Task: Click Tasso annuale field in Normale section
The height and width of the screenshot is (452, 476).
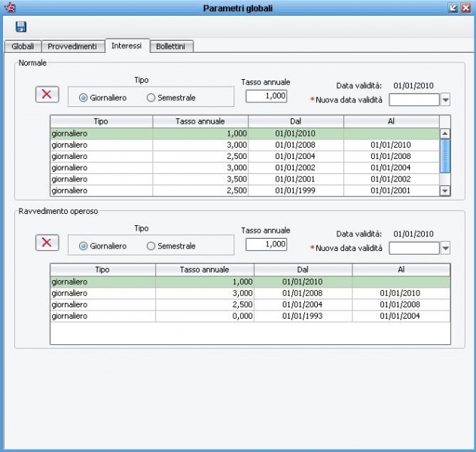Action: pyautogui.click(x=266, y=96)
